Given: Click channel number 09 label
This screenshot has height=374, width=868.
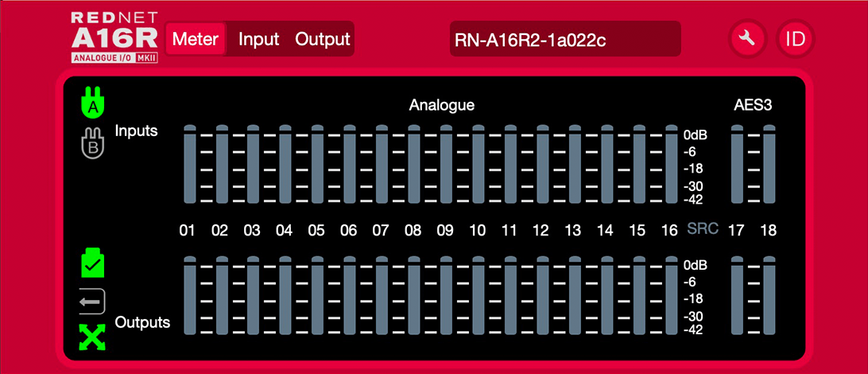Looking at the screenshot, I should (x=444, y=231).
